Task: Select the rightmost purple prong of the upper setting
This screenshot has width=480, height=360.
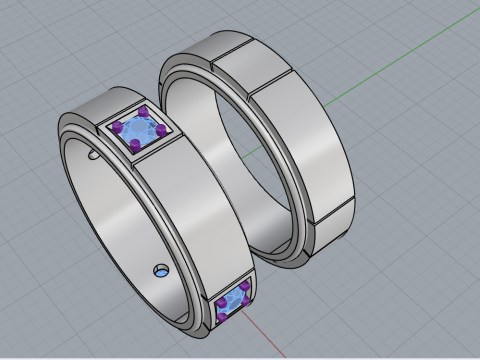Action: coord(161,130)
